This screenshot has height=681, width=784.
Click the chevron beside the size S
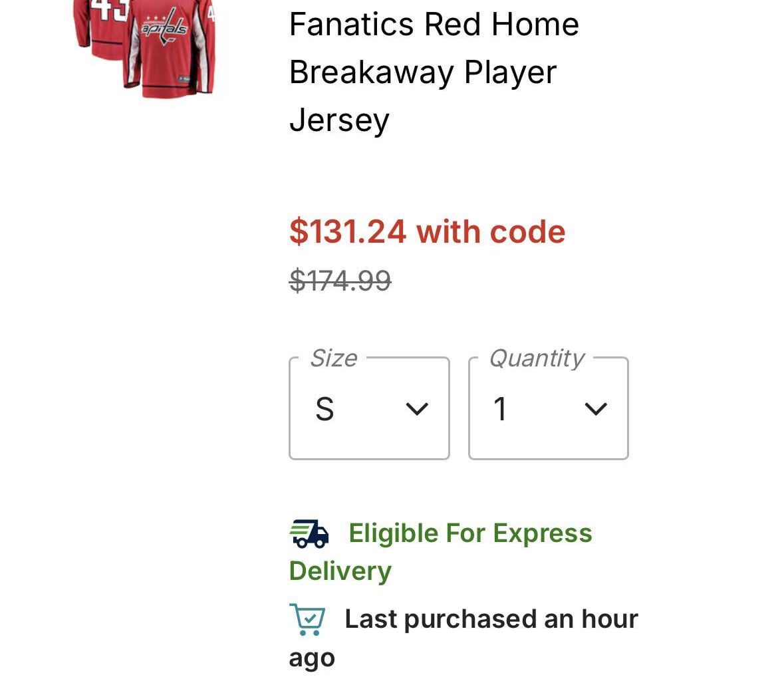[x=416, y=409]
